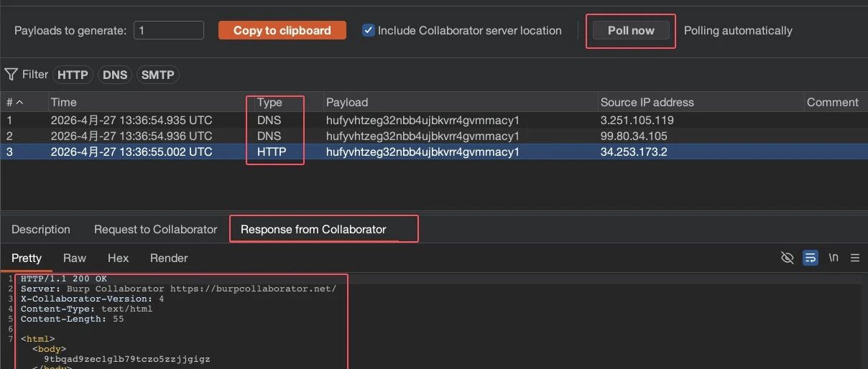
Task: Click the Payloads to generate number field
Action: click(x=169, y=30)
